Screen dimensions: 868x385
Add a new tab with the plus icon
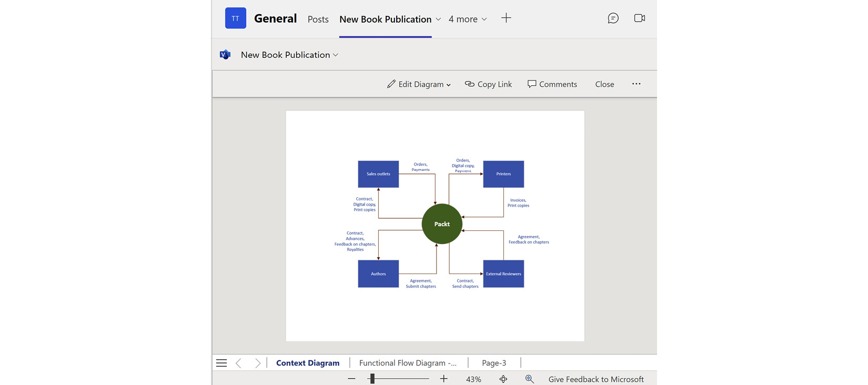(x=506, y=18)
